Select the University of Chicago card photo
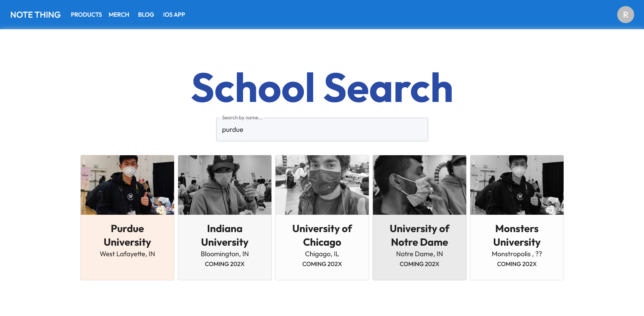This screenshot has height=316, width=644. pyautogui.click(x=322, y=185)
